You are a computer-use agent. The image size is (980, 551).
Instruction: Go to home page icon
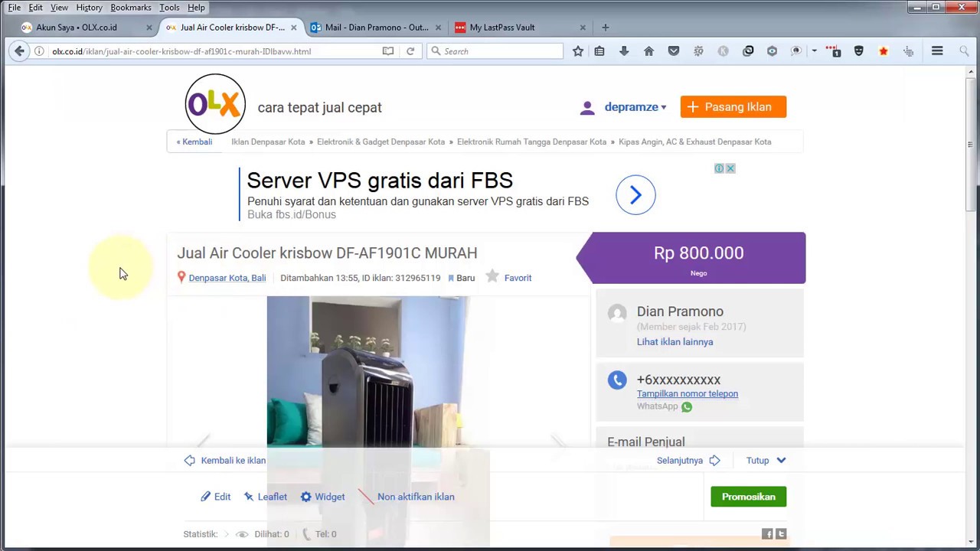648,51
